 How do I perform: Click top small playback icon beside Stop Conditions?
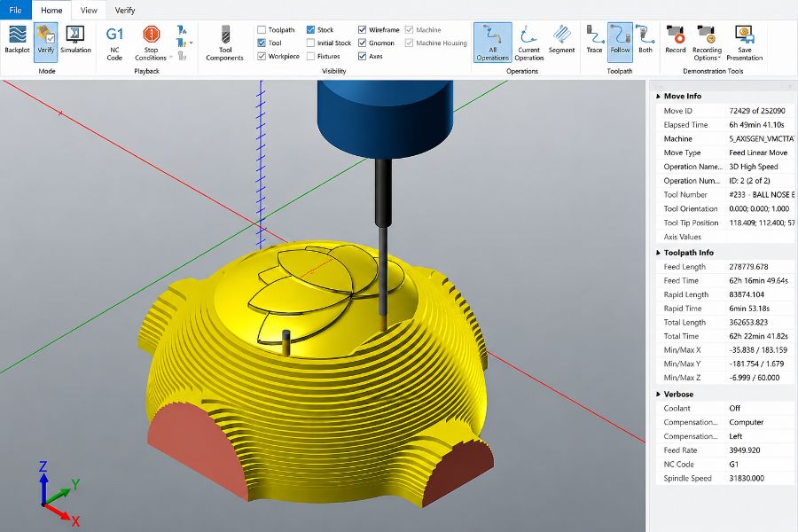tap(182, 30)
